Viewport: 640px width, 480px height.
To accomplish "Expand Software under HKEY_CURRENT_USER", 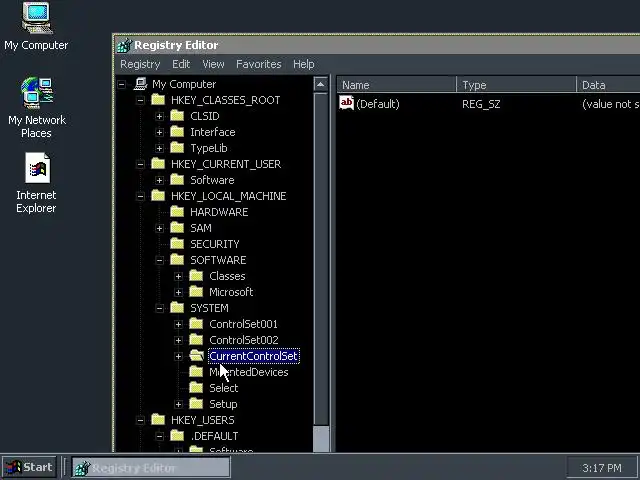I will point(160,180).
